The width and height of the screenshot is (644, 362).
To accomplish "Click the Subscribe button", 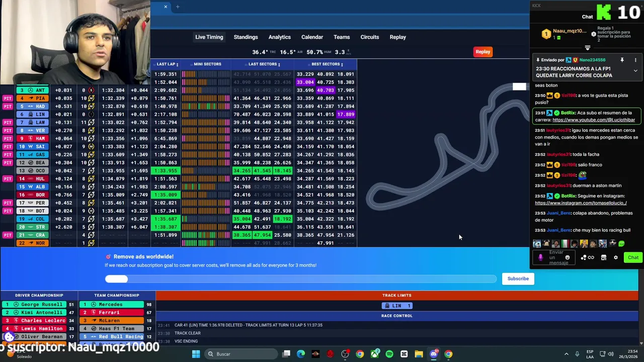I will coord(518,279).
